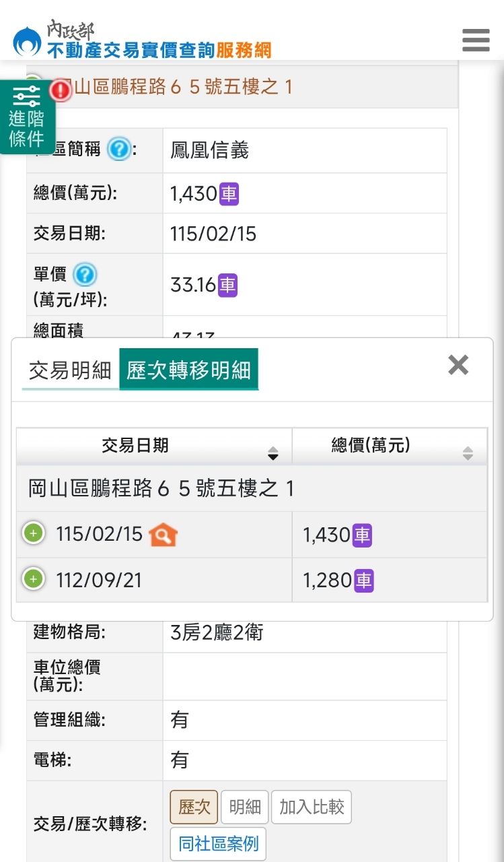Viewport: 504px width, 862px height.
Task: Toggle the 歷次 button
Action: coord(194,807)
